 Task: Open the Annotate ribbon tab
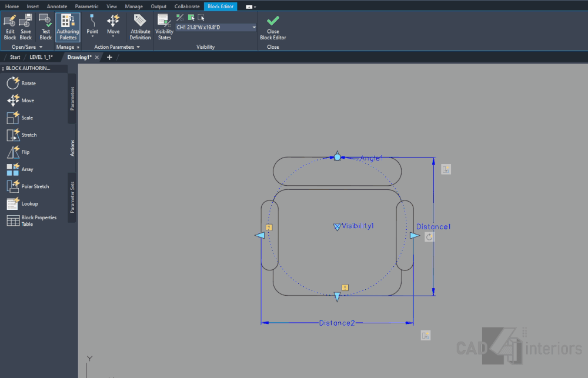coord(57,6)
